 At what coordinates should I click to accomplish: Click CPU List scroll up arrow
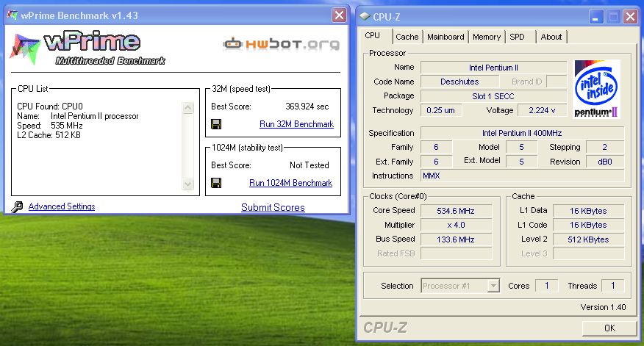coord(187,107)
